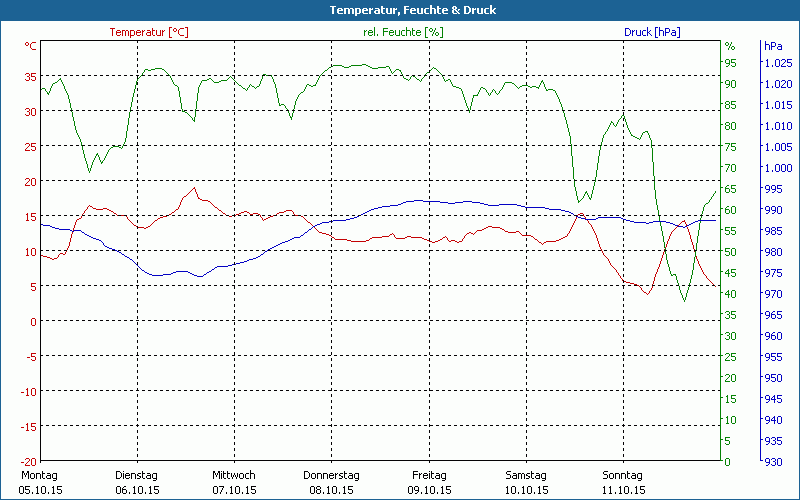800x500 pixels.
Task: Click the pressure axis value "1.025"
Action: [778, 63]
